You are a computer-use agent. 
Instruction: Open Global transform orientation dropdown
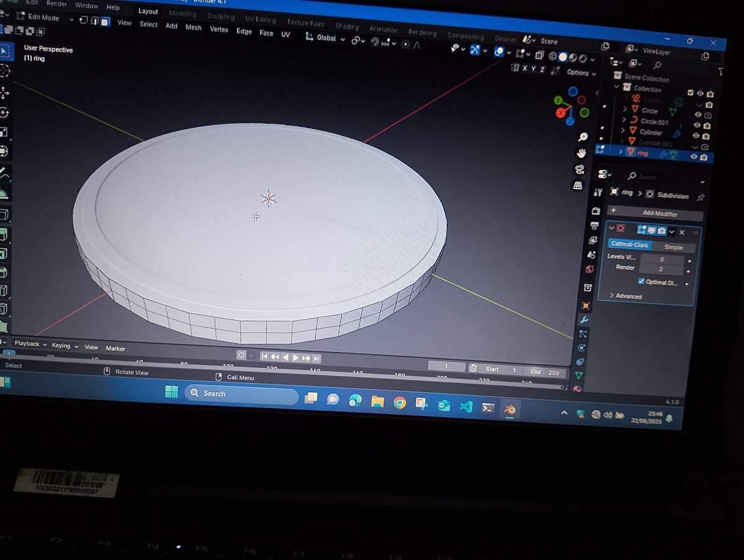pyautogui.click(x=325, y=38)
